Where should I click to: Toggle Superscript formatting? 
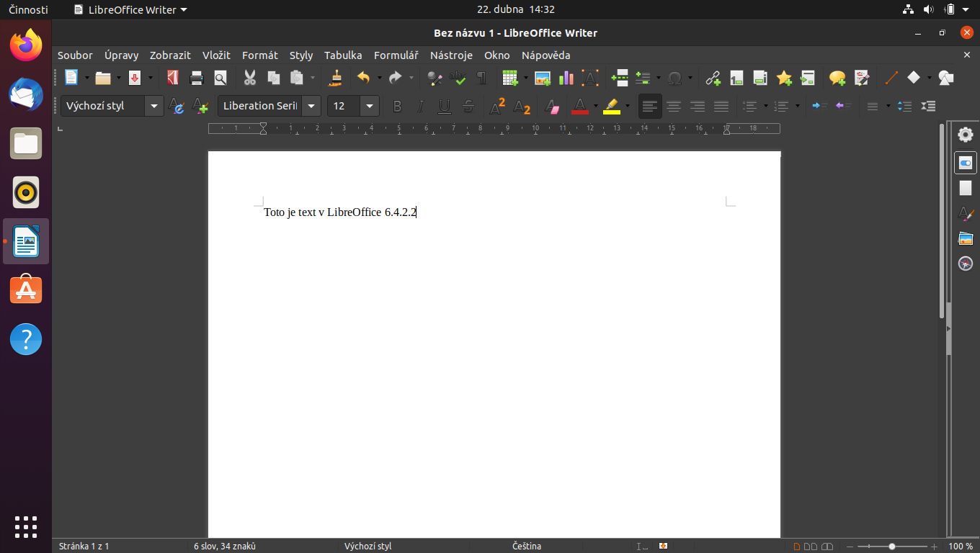[497, 107]
